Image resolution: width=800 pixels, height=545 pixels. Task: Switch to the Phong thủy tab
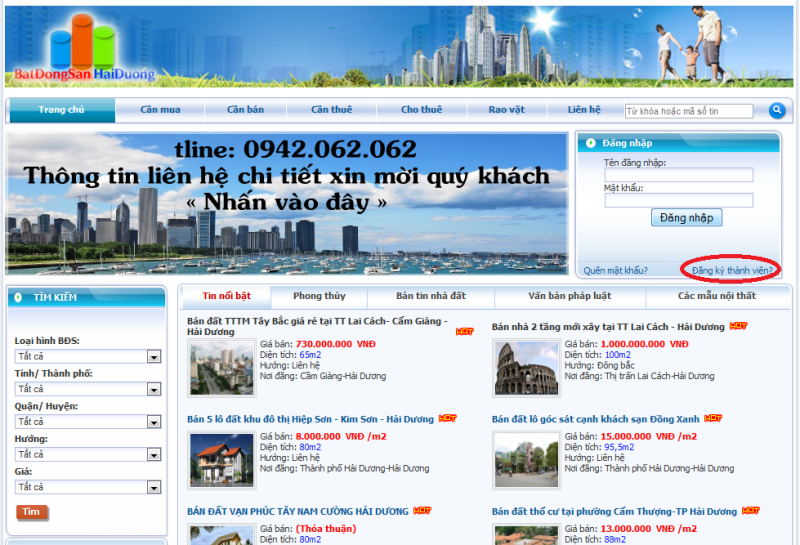pos(319,296)
